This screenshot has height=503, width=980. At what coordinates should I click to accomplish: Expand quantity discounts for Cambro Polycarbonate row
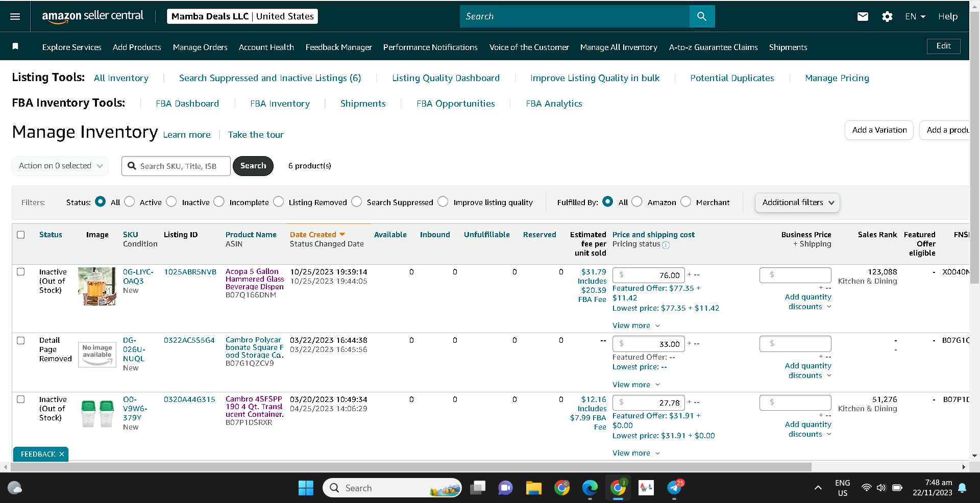click(x=808, y=370)
